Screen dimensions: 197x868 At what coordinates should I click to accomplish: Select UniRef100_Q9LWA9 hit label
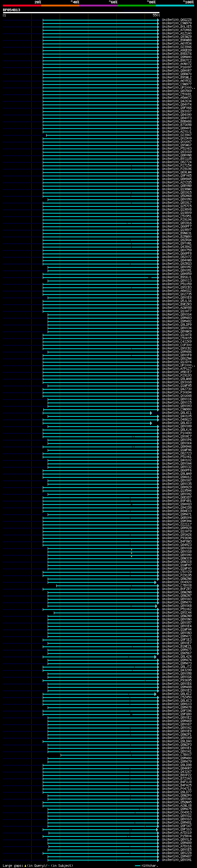[177, 474]
